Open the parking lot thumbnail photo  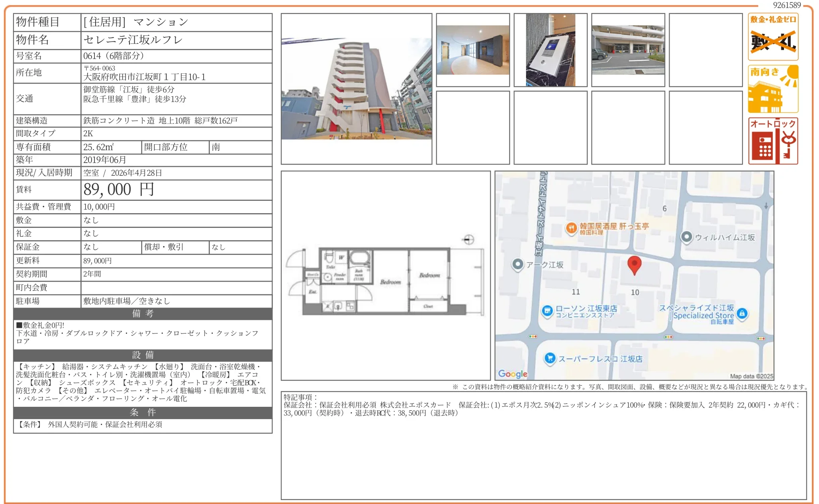(x=628, y=50)
